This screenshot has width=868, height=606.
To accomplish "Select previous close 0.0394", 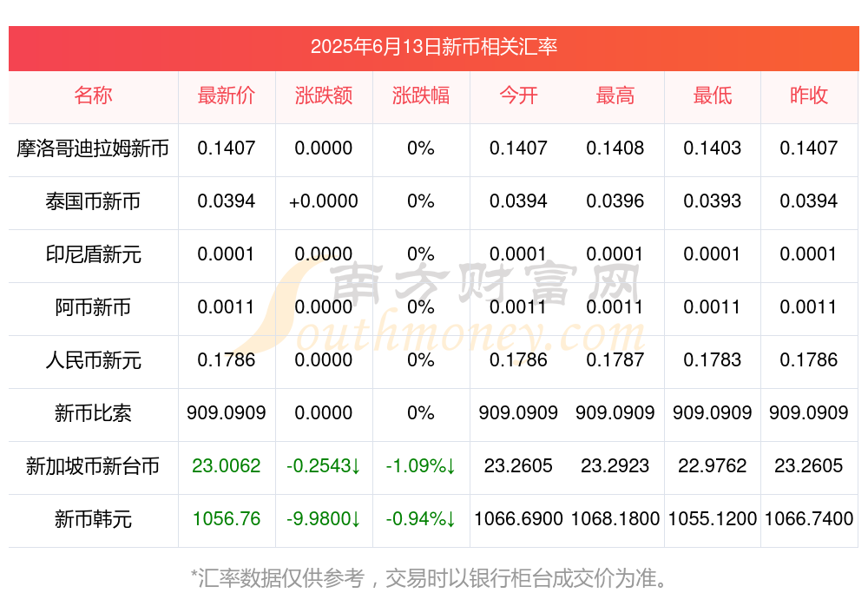I will [809, 201].
